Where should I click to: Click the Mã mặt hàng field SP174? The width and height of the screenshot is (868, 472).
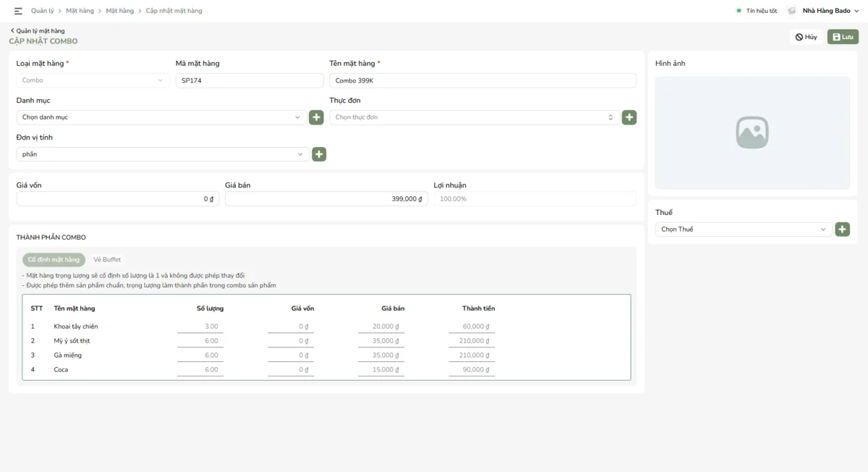(250, 80)
